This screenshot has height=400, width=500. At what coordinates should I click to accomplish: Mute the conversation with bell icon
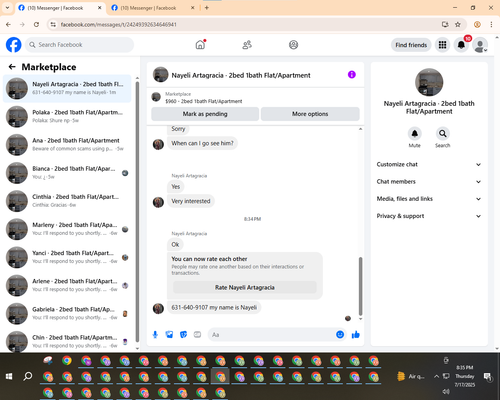pyautogui.click(x=414, y=134)
